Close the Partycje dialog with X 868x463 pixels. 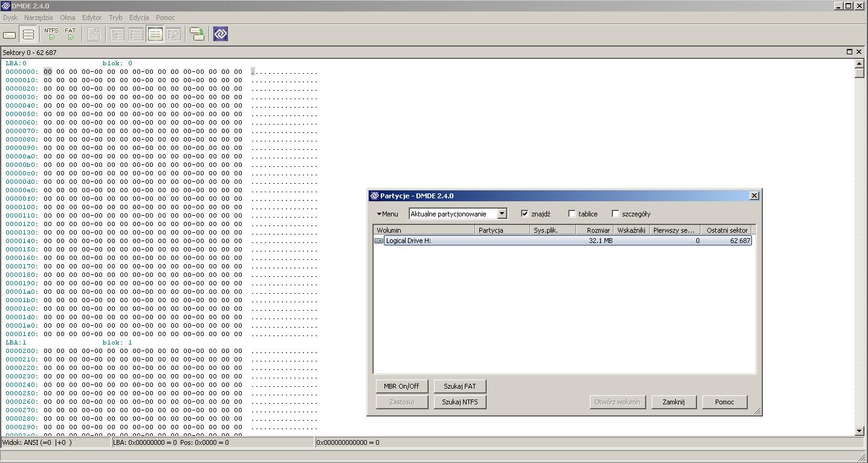pos(754,196)
